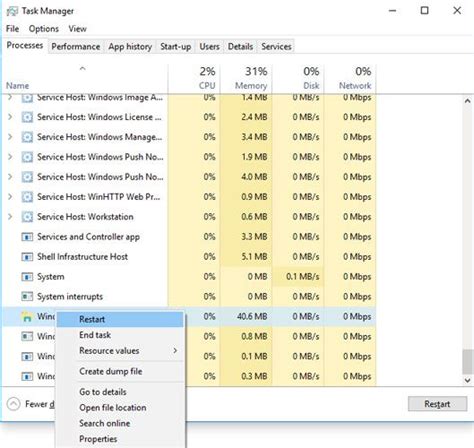Click the gear icon of Service Host: WinHTTP Web Pr
The image size is (474, 448).
27,197
